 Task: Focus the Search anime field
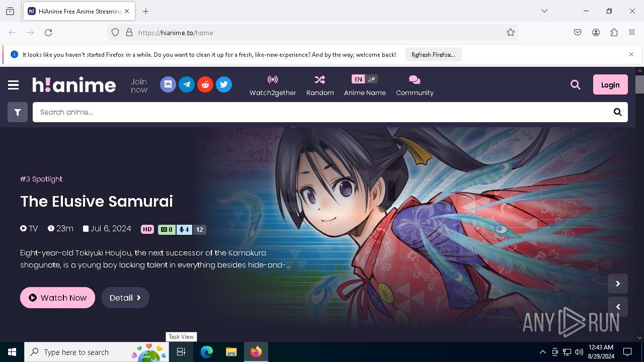tap(320, 112)
